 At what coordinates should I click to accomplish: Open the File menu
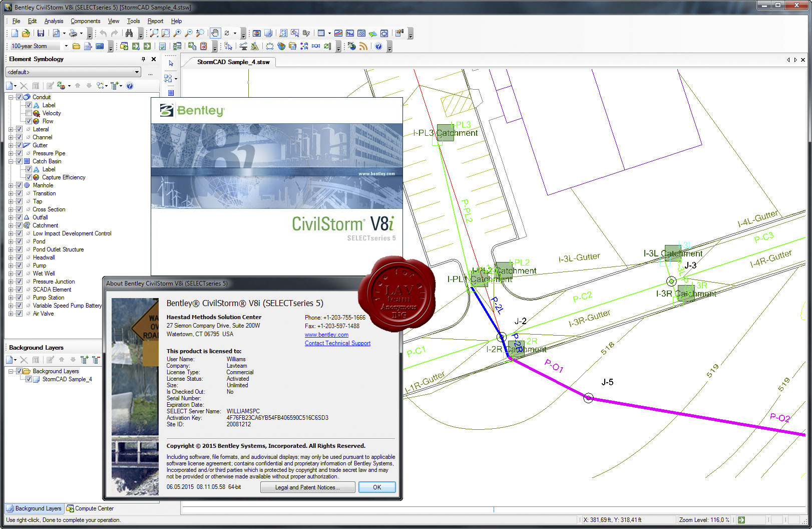point(16,21)
